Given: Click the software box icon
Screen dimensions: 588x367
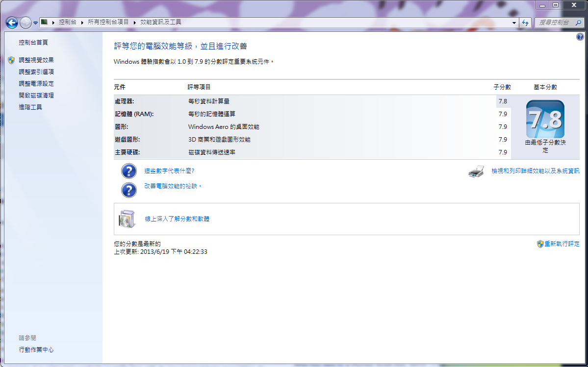Looking at the screenshot, I should [x=127, y=219].
